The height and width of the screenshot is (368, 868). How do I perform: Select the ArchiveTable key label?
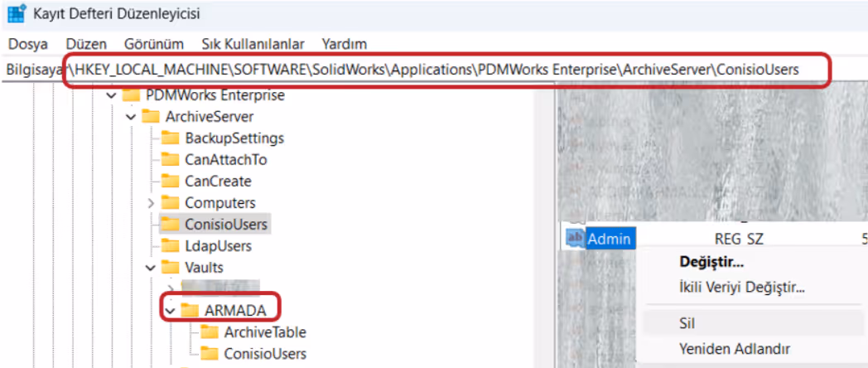tap(265, 332)
